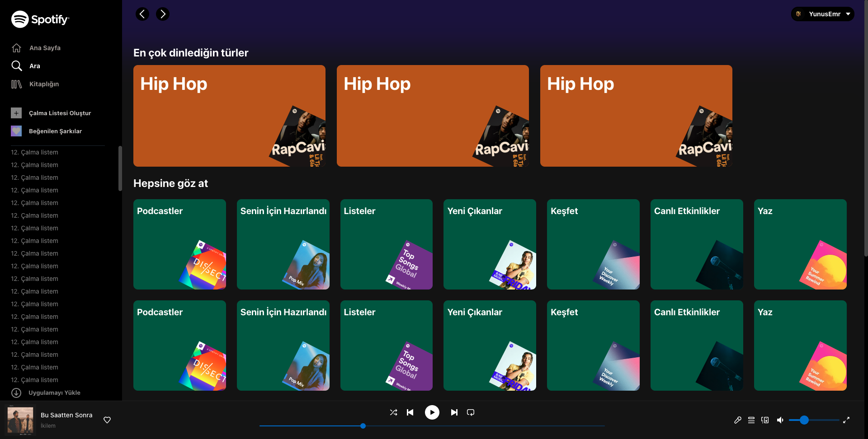Click the plus icon for new playlist

pyautogui.click(x=16, y=113)
